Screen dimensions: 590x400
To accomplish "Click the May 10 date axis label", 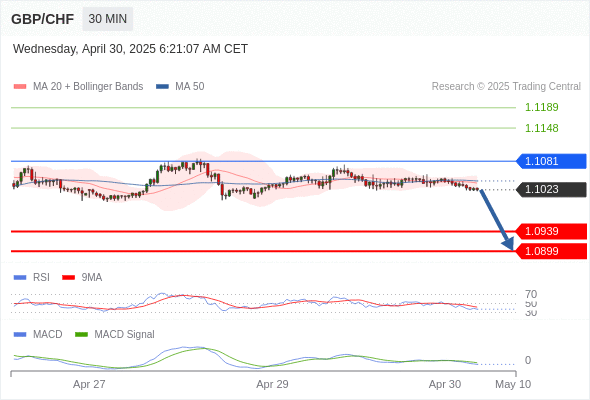I will tap(513, 384).
